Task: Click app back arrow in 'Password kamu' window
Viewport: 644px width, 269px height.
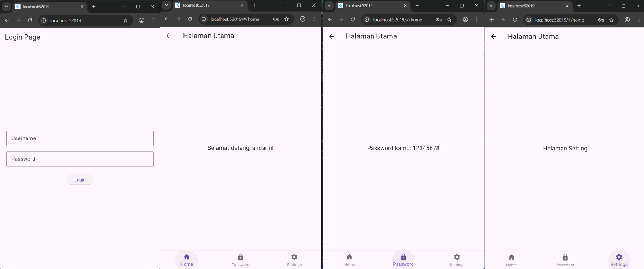Action: pyautogui.click(x=332, y=36)
